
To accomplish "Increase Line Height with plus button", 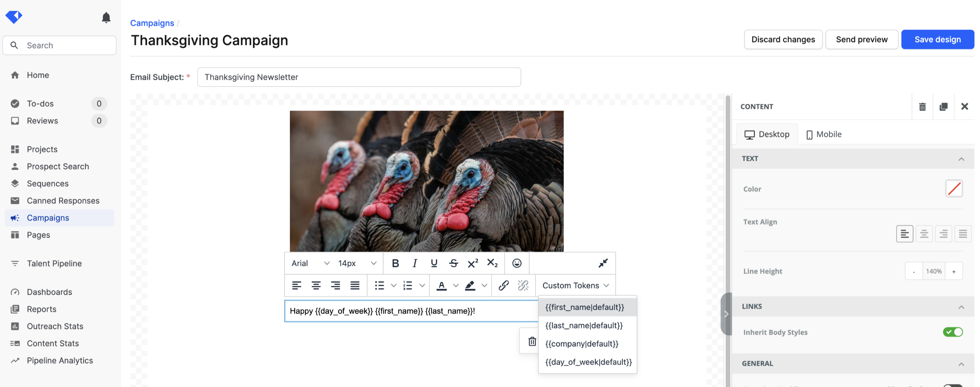I will pyautogui.click(x=953, y=271).
